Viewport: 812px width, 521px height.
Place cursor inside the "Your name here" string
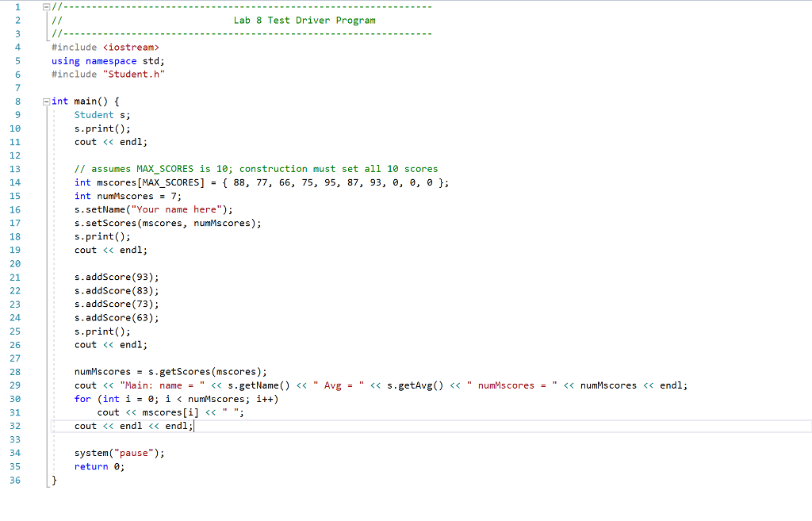pyautogui.click(x=174, y=209)
